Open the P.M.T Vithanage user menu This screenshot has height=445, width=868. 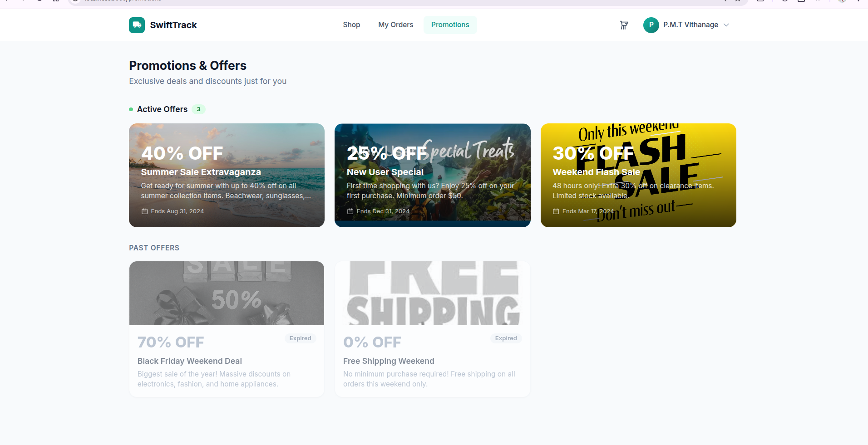tap(686, 25)
